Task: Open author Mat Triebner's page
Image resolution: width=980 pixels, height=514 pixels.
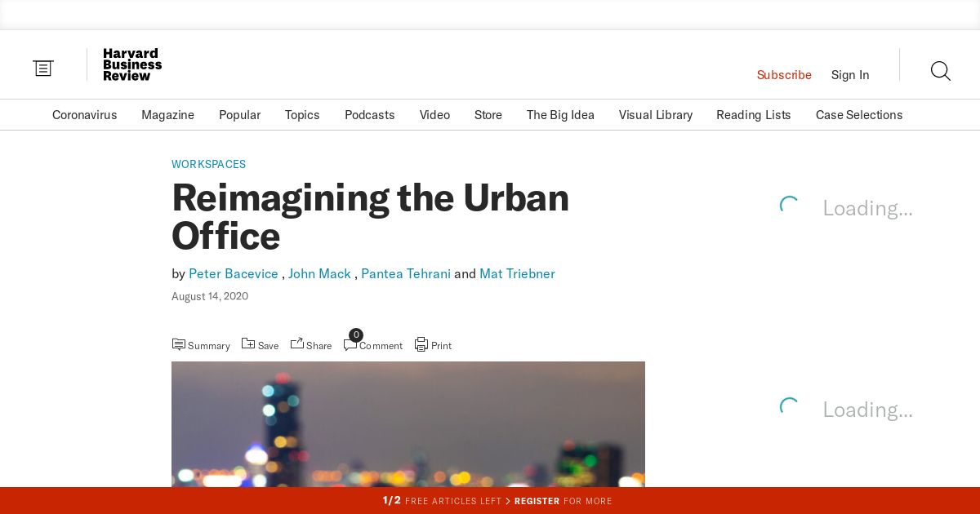Action: coord(517,274)
